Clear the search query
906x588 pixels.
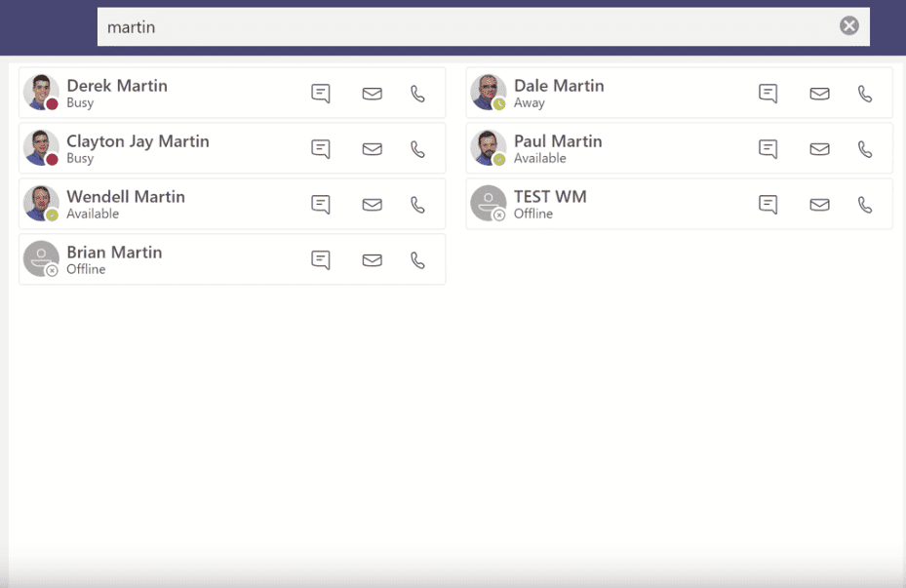tap(847, 26)
